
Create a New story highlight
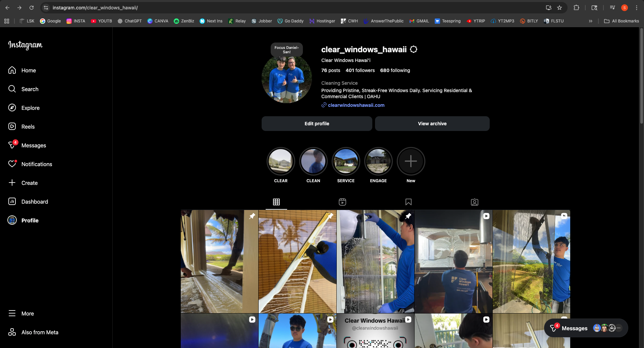[411, 161]
